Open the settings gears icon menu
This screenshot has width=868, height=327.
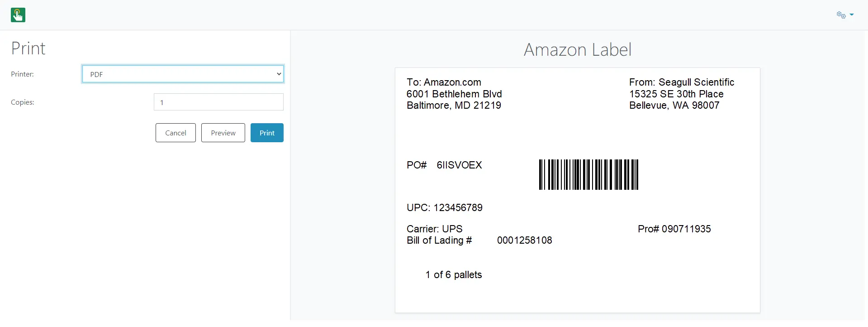841,15
